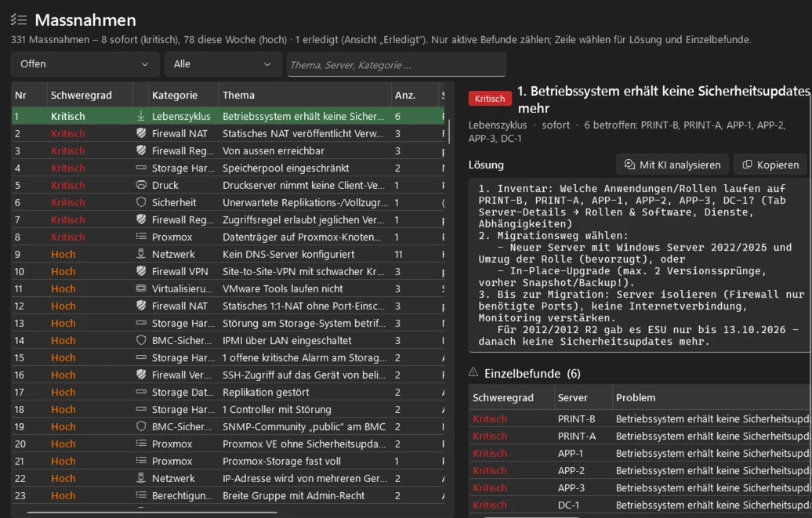
Task: Open the Offen status dropdown
Action: [85, 63]
